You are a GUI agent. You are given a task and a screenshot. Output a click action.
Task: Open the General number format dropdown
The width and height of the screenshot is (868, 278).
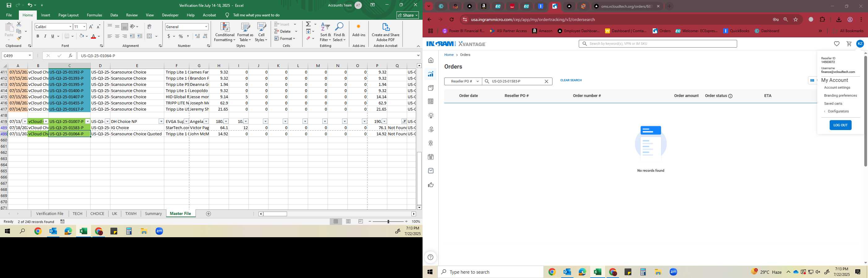pos(206,27)
